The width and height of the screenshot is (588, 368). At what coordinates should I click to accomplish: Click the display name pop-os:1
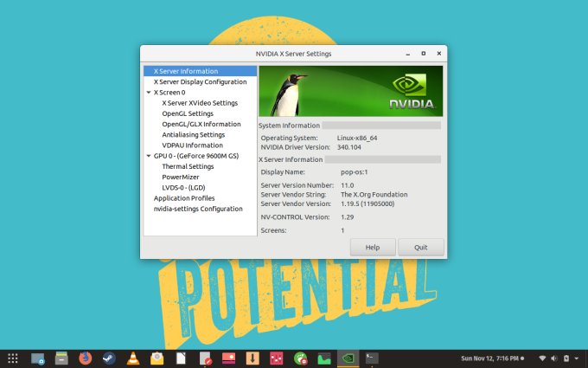coord(354,172)
